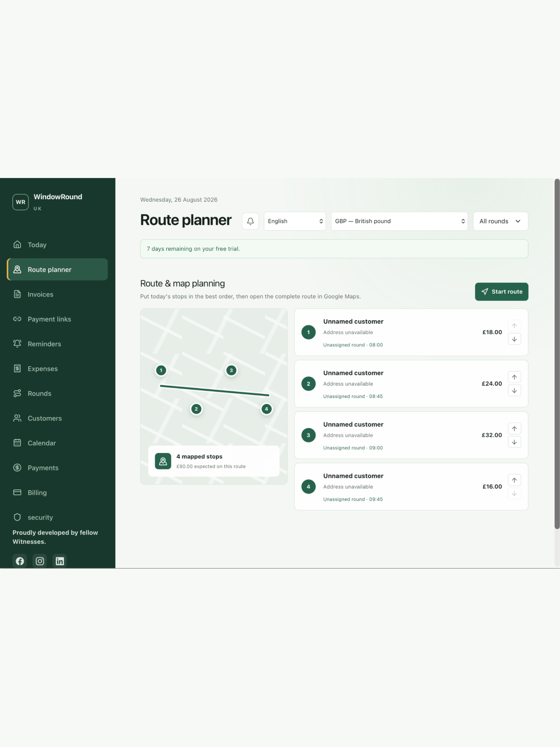Screen dimensions: 560x747
Task: Go to Payments in the sidebar
Action: tap(57, 468)
